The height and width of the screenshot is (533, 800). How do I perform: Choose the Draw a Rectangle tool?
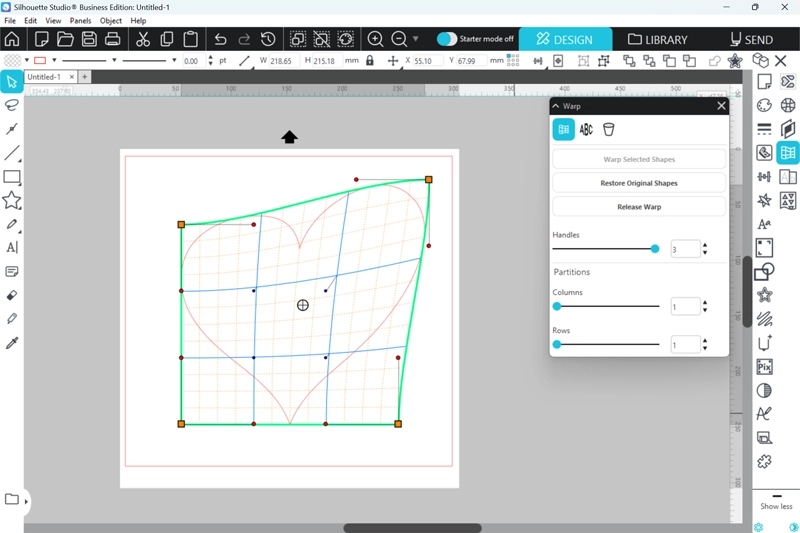[x=12, y=177]
